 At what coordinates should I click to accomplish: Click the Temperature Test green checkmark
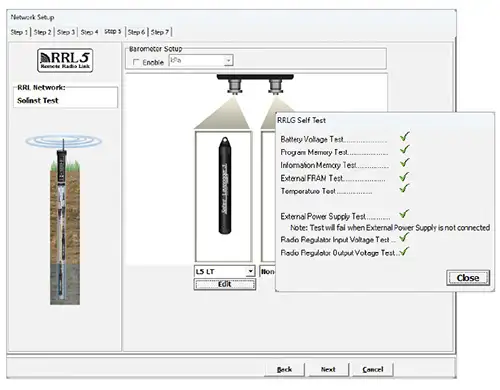click(405, 188)
